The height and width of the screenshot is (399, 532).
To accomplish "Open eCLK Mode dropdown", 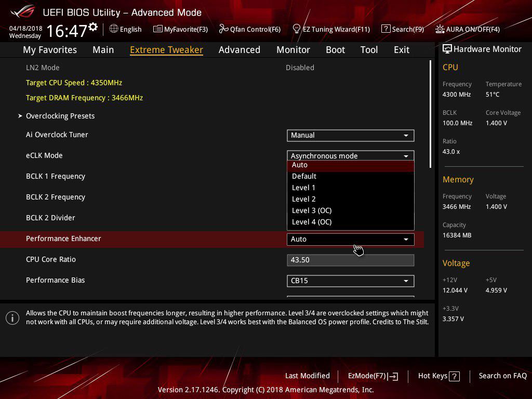I will pos(351,155).
